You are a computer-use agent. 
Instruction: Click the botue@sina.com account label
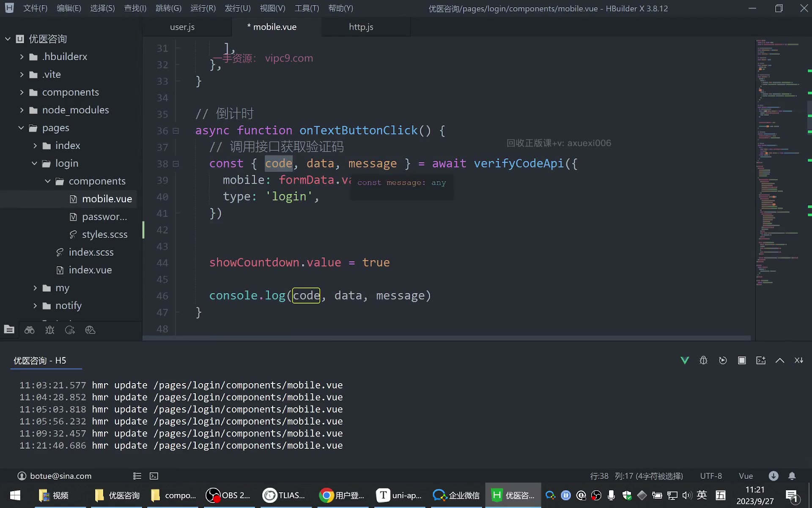tap(61, 476)
